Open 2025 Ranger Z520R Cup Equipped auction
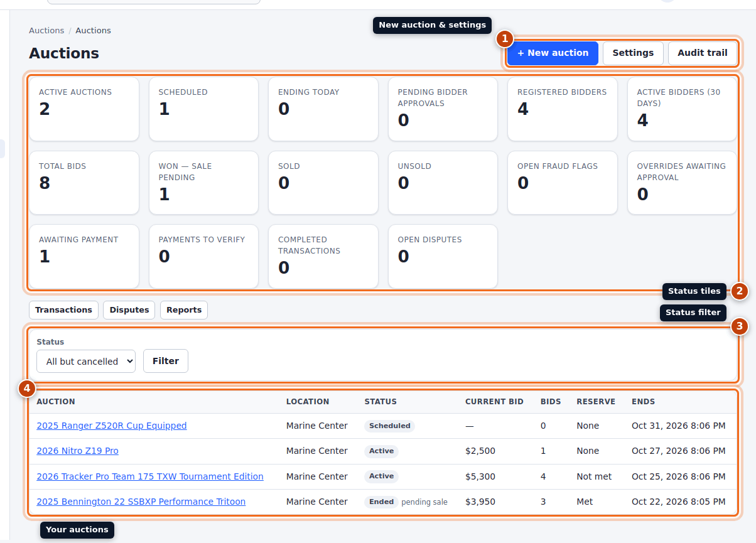Screen dimensions: 756x543 112,426
